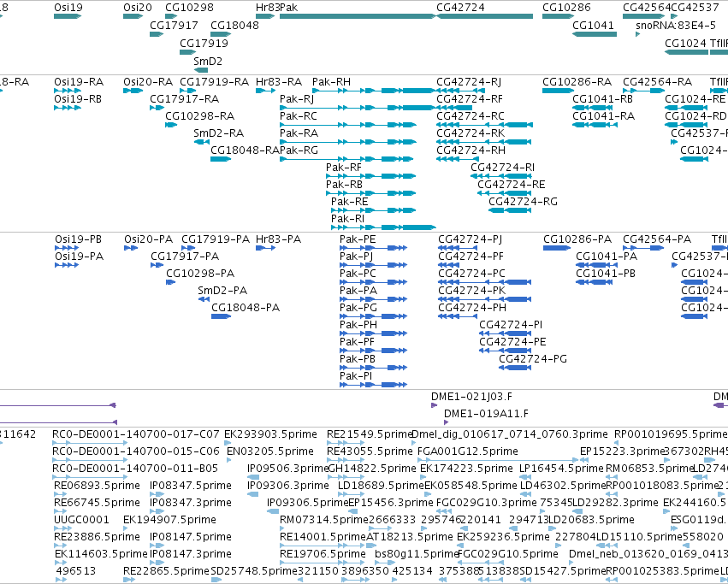The height and width of the screenshot is (584, 728).
Task: Select the Hr83-PA protein label
Action: [x=279, y=239]
